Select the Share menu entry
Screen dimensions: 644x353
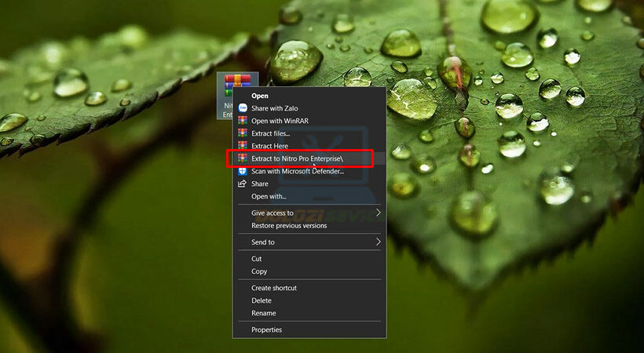309,184
